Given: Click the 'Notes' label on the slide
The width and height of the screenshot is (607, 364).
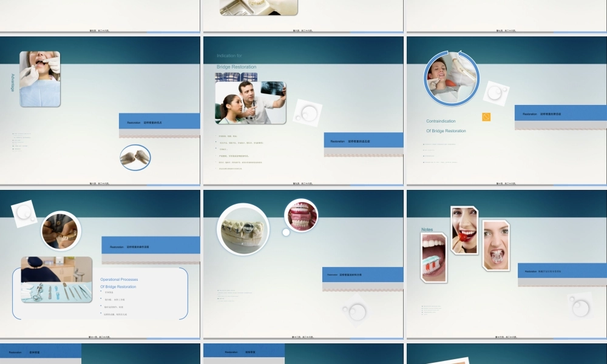Looking at the screenshot, I should 427,229.
